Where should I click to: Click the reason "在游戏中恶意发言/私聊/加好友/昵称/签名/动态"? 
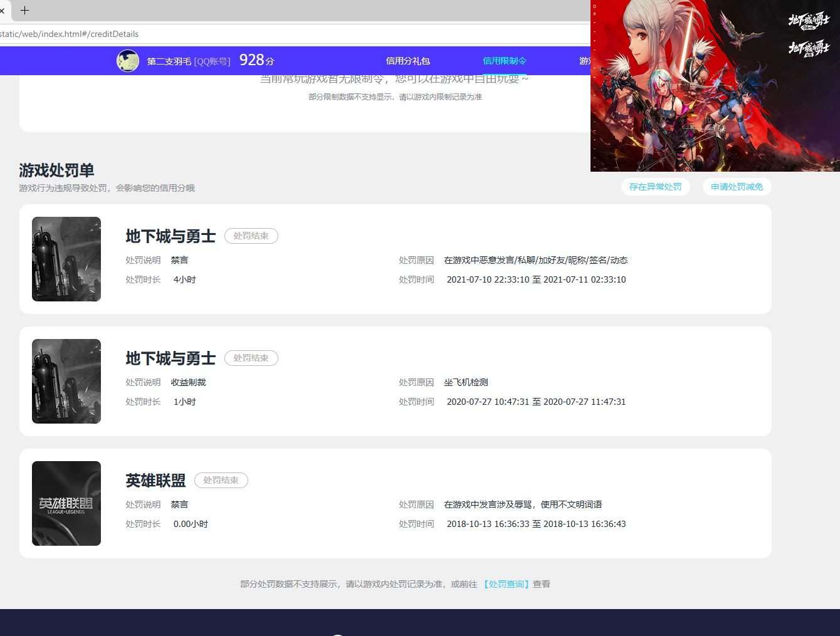pos(536,260)
